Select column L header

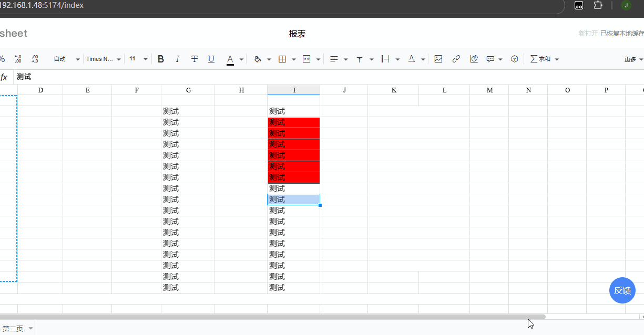pos(444,90)
